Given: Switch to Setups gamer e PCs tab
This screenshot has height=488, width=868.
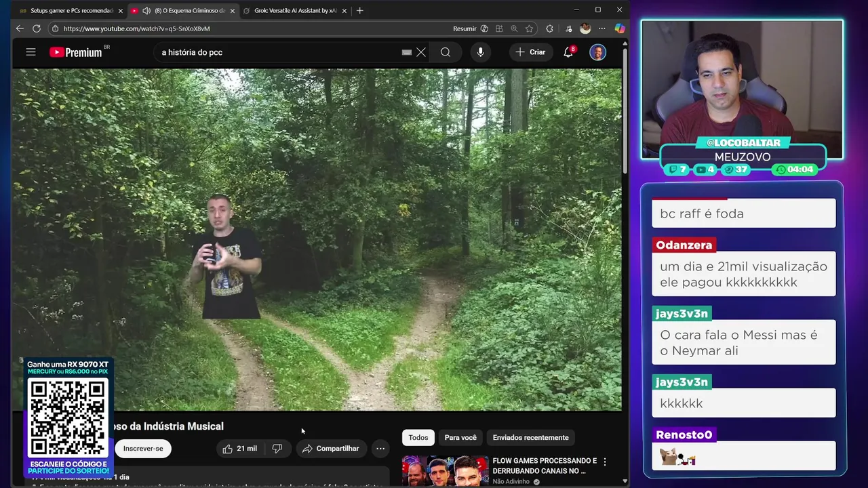Looking at the screenshot, I should tap(70, 11).
